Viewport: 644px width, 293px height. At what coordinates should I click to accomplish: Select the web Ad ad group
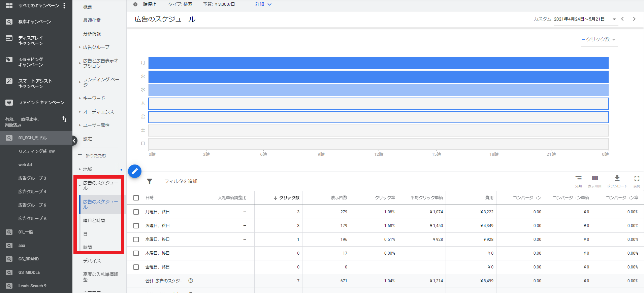pyautogui.click(x=25, y=165)
